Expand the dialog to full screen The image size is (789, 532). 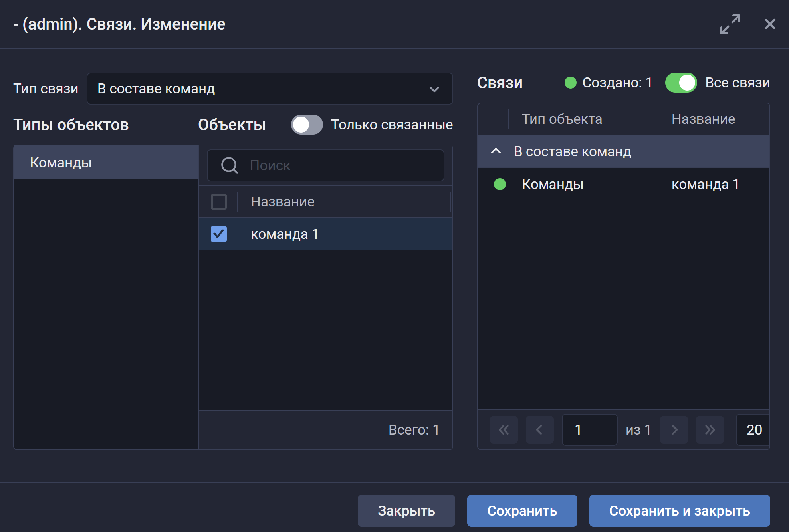[x=730, y=24]
